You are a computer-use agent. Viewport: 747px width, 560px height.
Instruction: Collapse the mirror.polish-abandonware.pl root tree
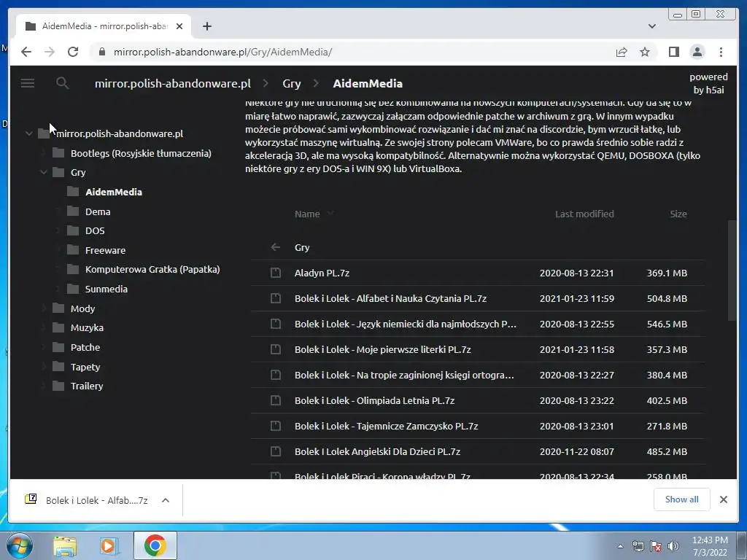[28, 133]
